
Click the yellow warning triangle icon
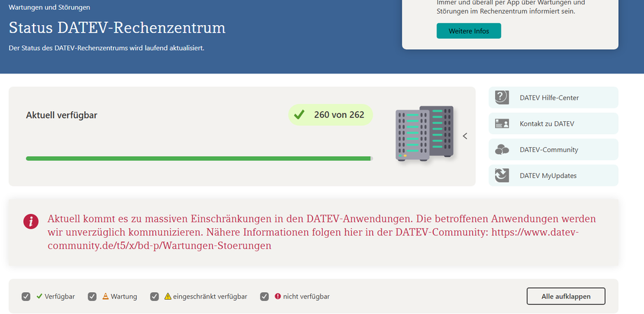point(168,296)
